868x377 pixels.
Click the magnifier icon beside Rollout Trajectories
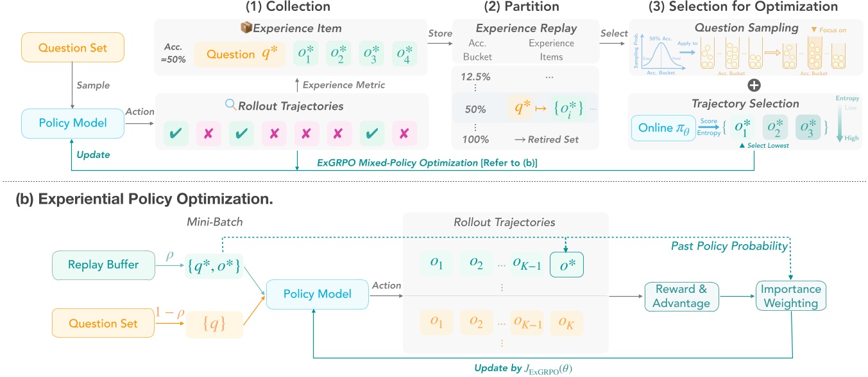tap(232, 106)
